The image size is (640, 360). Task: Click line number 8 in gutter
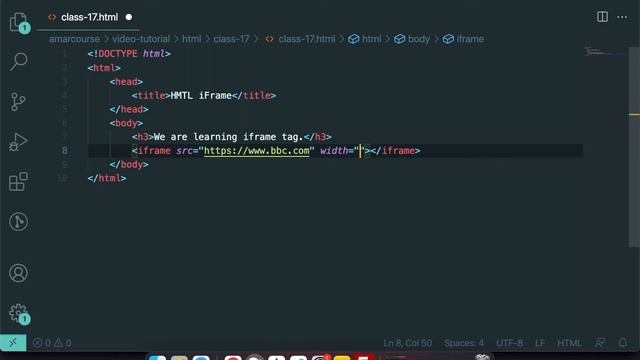tap(64, 151)
